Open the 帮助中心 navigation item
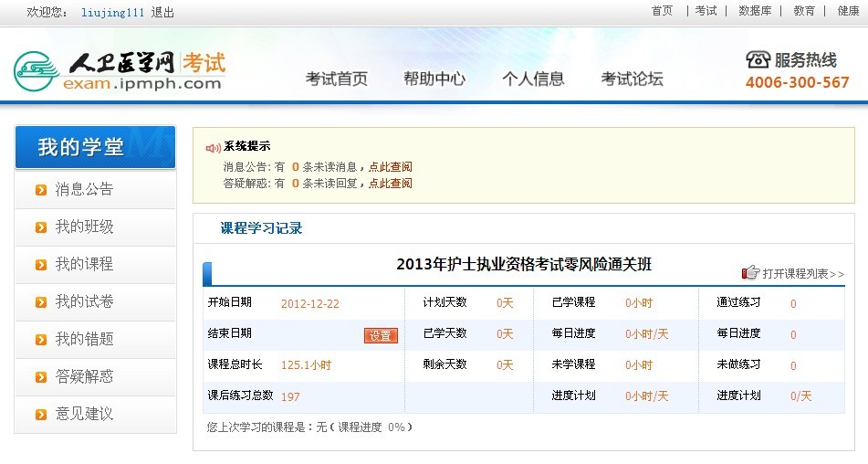 [x=434, y=79]
